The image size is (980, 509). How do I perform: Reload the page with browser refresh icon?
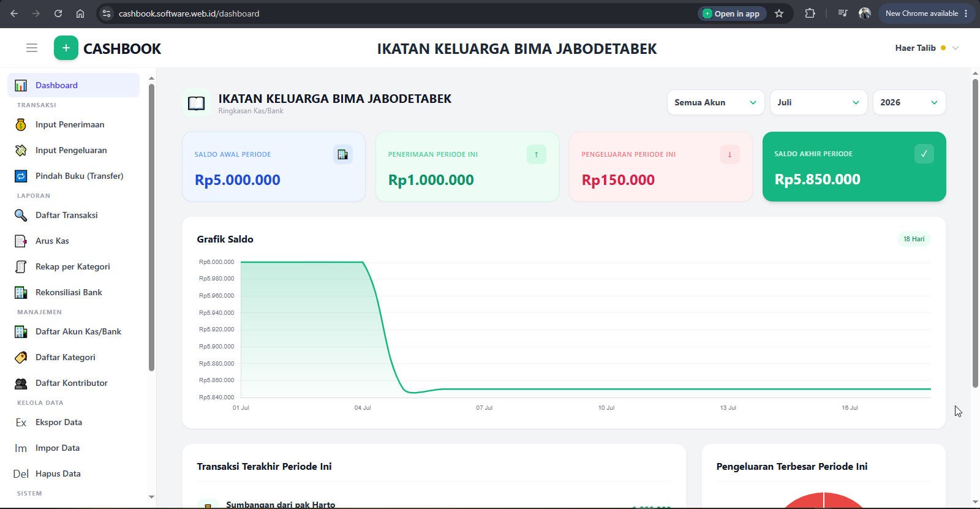58,13
